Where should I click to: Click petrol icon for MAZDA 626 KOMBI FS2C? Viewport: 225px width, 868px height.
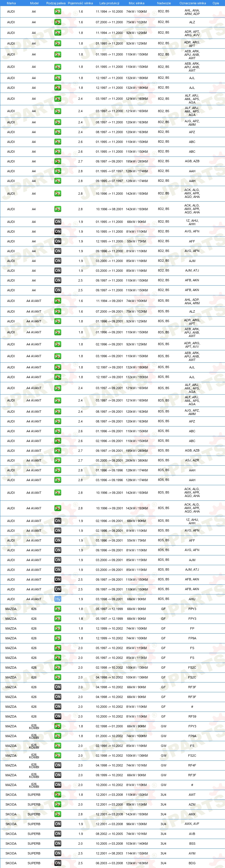pos(58,756)
